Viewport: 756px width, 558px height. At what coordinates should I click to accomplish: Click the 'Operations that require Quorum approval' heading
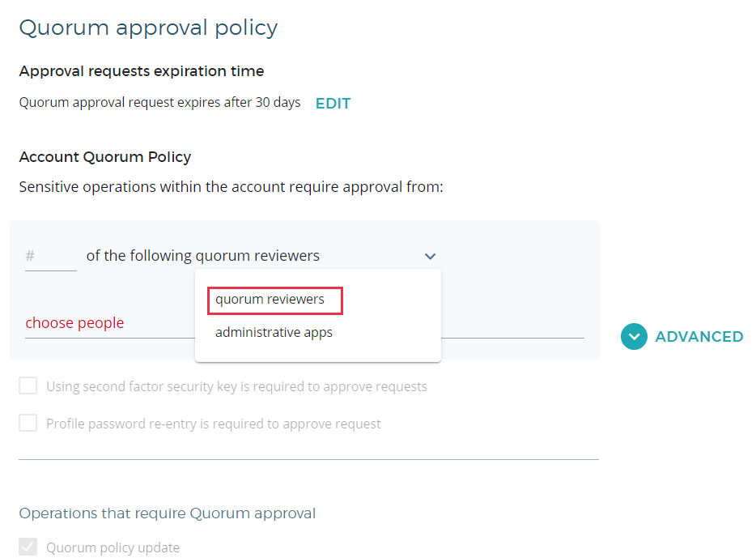pos(168,513)
